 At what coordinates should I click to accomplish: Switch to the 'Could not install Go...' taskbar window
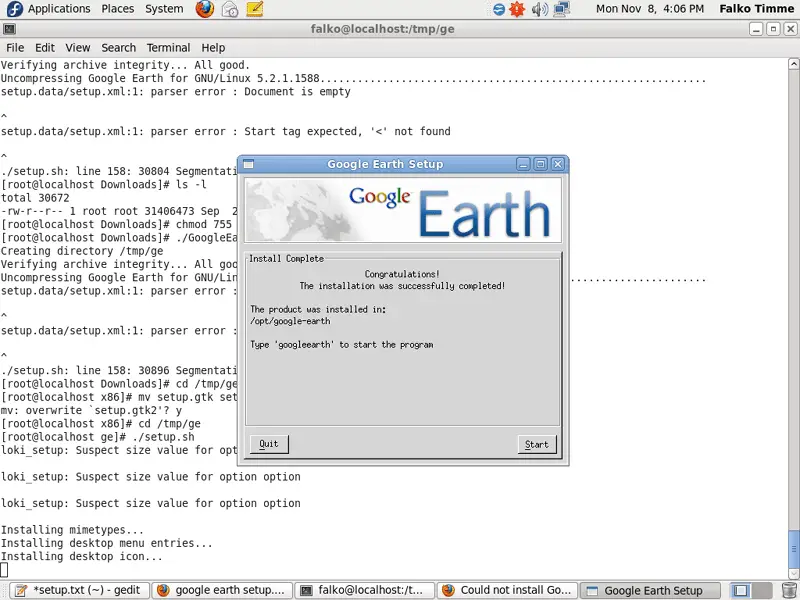(x=508, y=590)
